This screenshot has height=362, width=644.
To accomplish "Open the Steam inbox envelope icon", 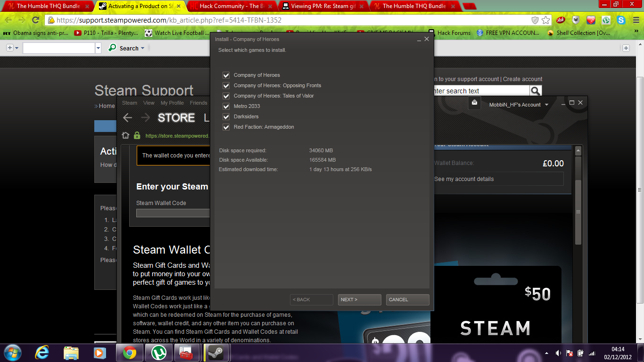I will pyautogui.click(x=474, y=104).
